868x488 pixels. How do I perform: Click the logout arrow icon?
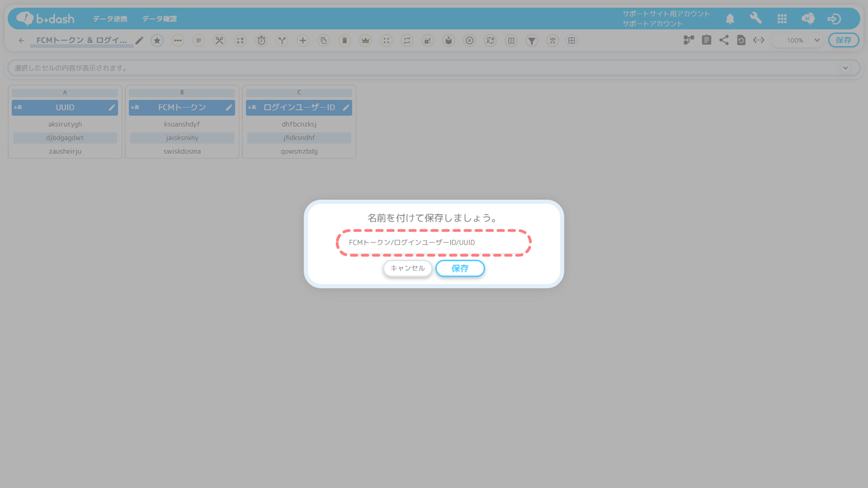[x=834, y=18]
